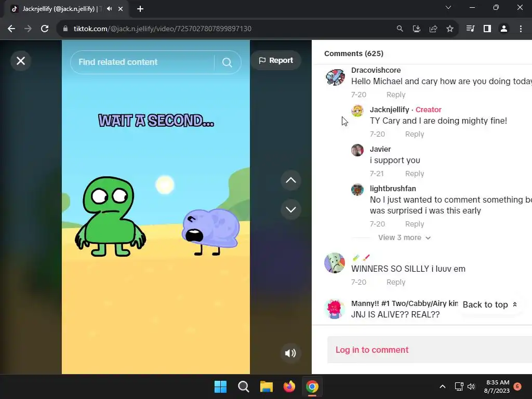Go back in browser history
Screen dimensions: 532x399
pyautogui.click(x=11, y=29)
